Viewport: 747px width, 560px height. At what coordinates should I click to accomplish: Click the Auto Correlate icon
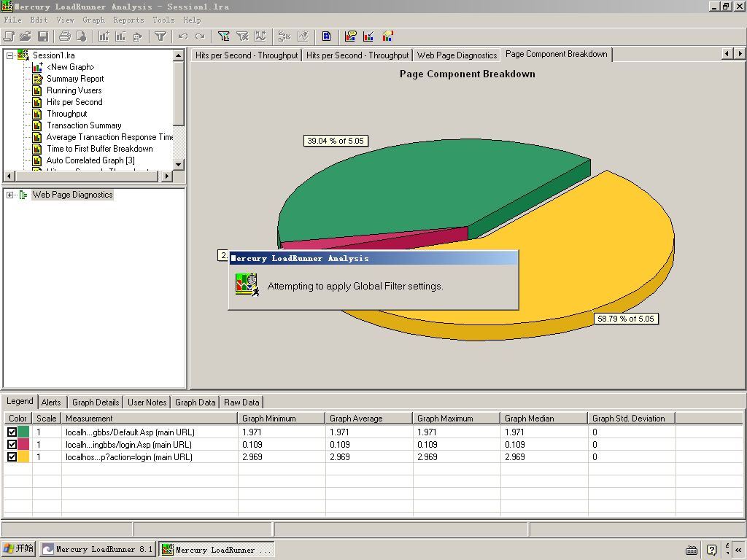pyautogui.click(x=303, y=36)
